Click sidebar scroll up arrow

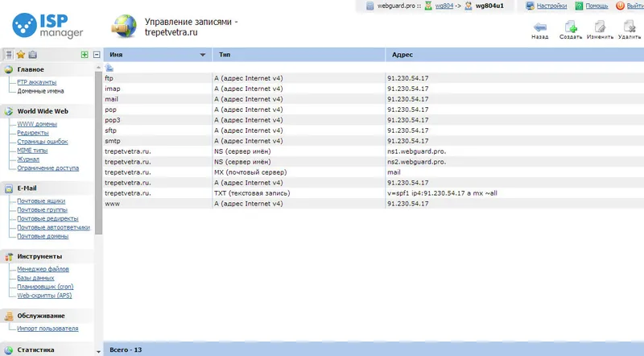coord(98,67)
